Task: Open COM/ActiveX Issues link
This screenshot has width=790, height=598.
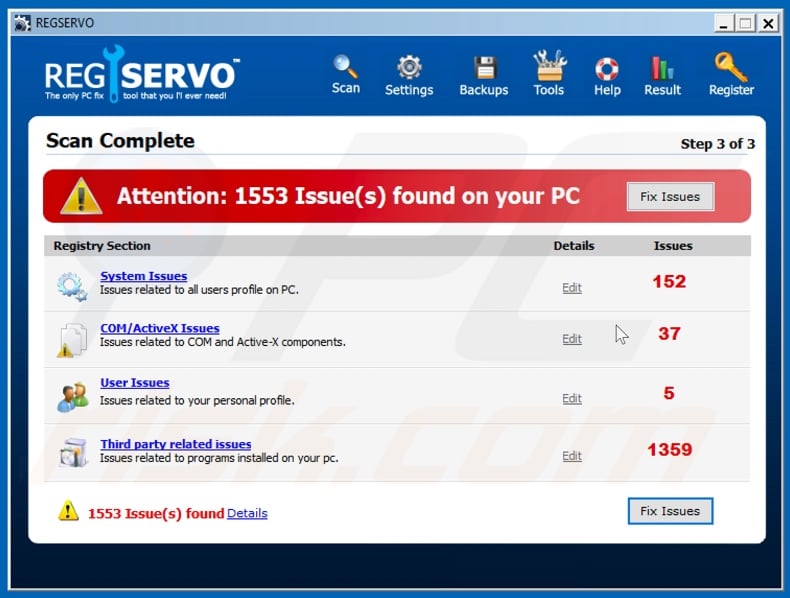Action: pos(159,328)
